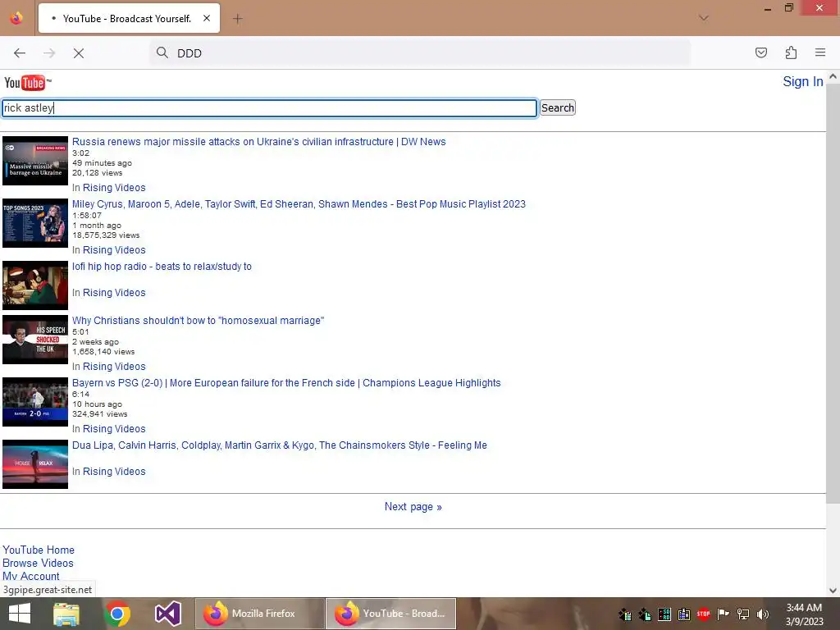
Task: Open the Russia renews major missile attacks video
Action: (x=258, y=141)
